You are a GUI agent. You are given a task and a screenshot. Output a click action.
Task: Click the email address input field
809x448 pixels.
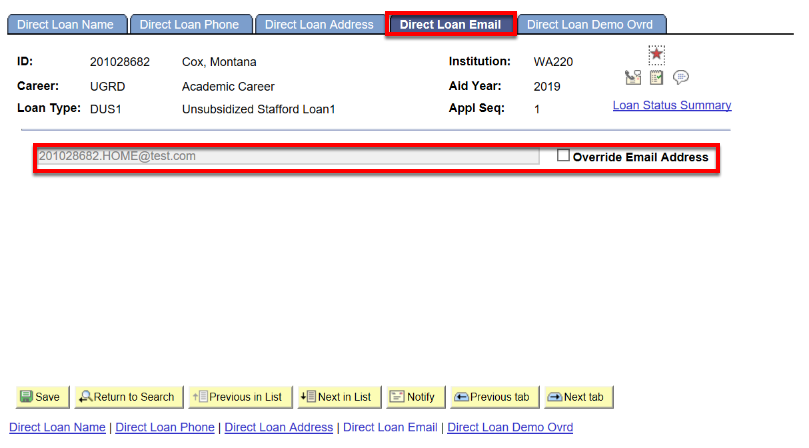287,156
